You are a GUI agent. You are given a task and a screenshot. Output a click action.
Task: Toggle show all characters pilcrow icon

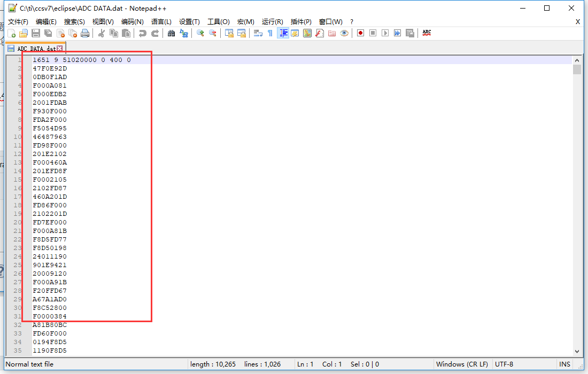[270, 33]
